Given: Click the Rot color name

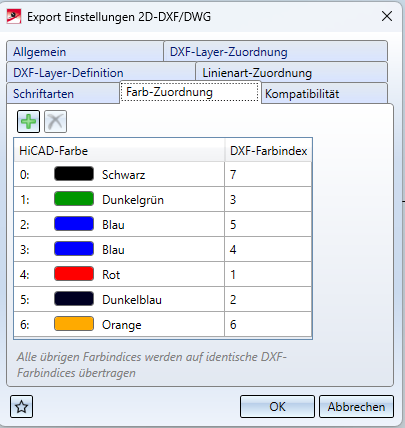Looking at the screenshot, I should [x=111, y=275].
